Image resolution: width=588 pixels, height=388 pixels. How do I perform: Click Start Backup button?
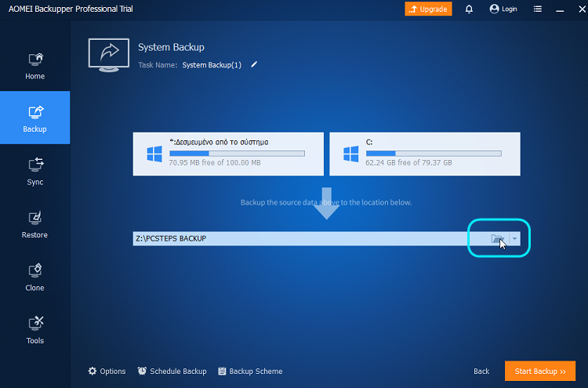[540, 371]
